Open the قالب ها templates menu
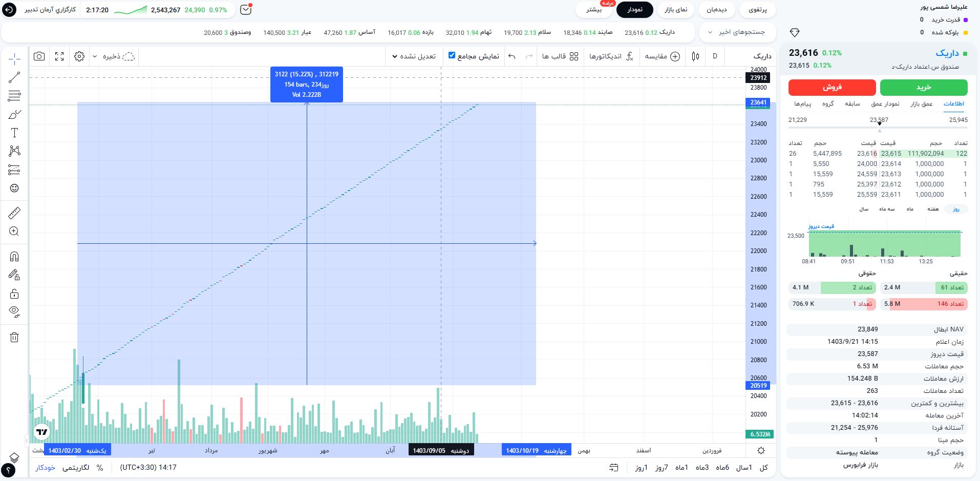 560,56
